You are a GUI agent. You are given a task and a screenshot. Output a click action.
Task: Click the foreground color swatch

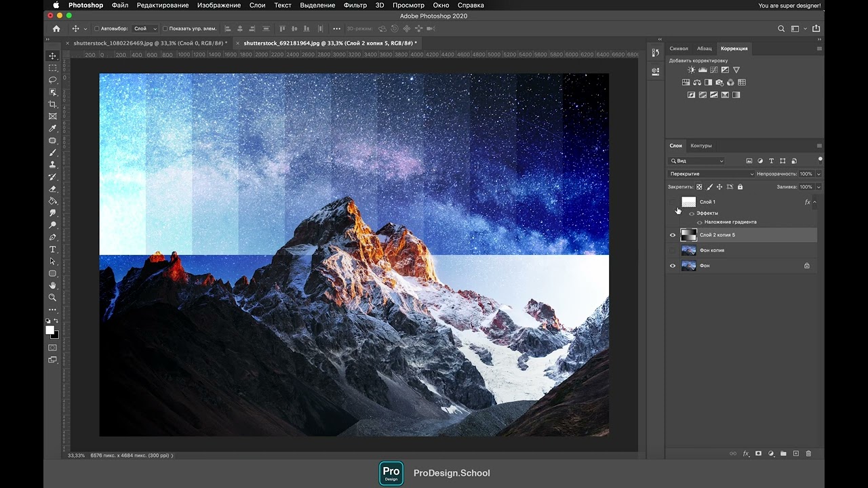point(50,330)
